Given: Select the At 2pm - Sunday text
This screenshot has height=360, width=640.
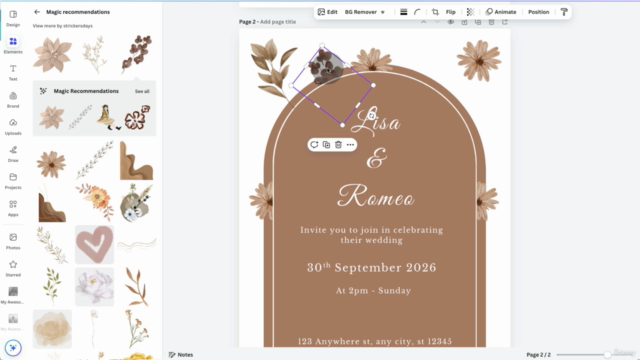Looking at the screenshot, I should tap(373, 291).
